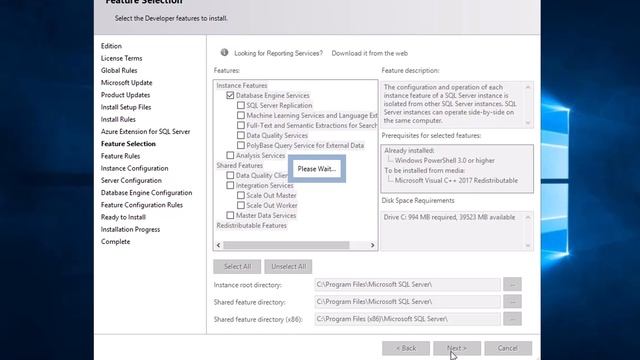Select the Feature Rules step
The width and height of the screenshot is (640, 360).
click(x=120, y=156)
